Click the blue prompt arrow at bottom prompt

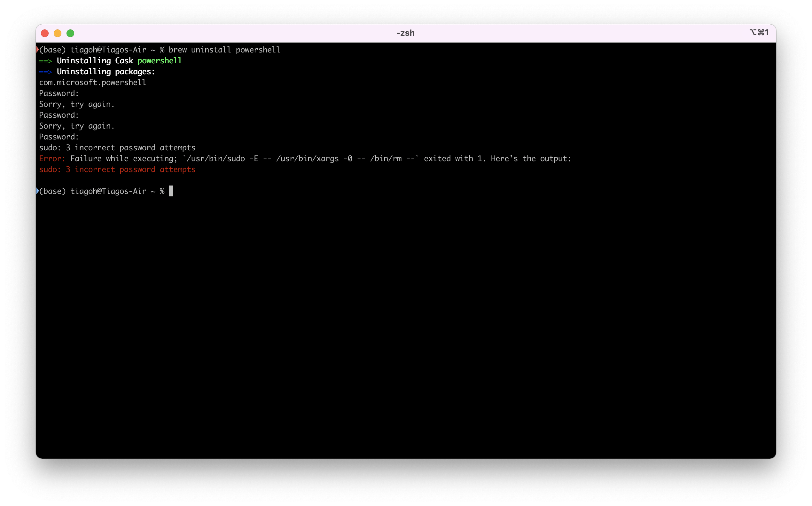[37, 191]
